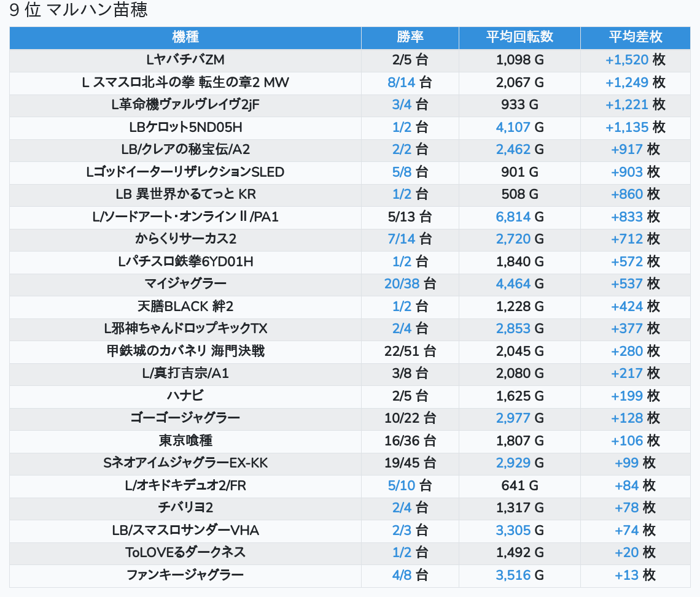Select average spins 1,098 G value
The image size is (700, 597).
coord(519,60)
